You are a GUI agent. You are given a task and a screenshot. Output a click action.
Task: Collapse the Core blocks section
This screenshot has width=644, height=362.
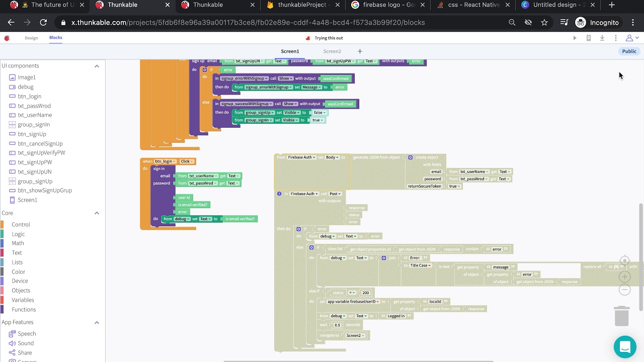pyautogui.click(x=97, y=213)
